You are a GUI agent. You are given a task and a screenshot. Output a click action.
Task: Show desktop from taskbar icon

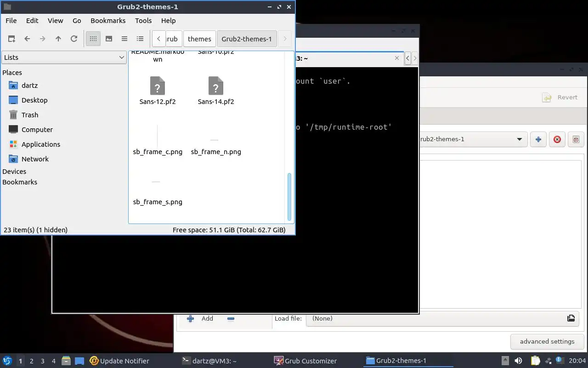pyautogui.click(x=79, y=361)
